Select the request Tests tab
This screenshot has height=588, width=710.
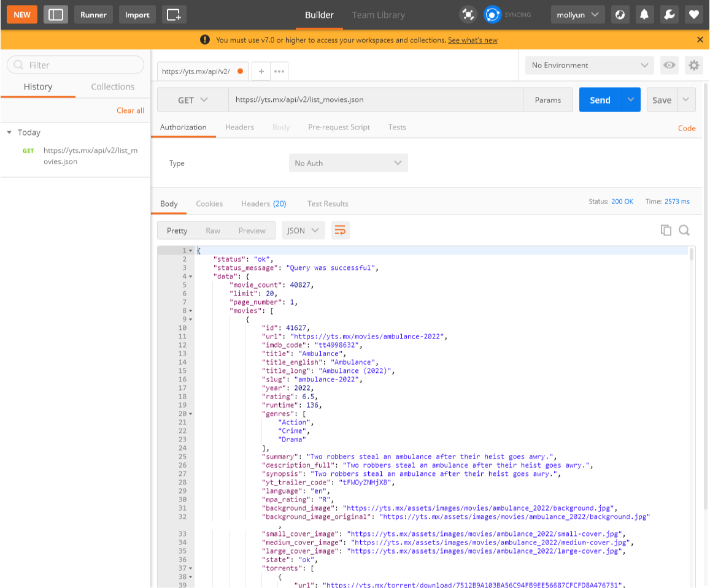coord(397,127)
